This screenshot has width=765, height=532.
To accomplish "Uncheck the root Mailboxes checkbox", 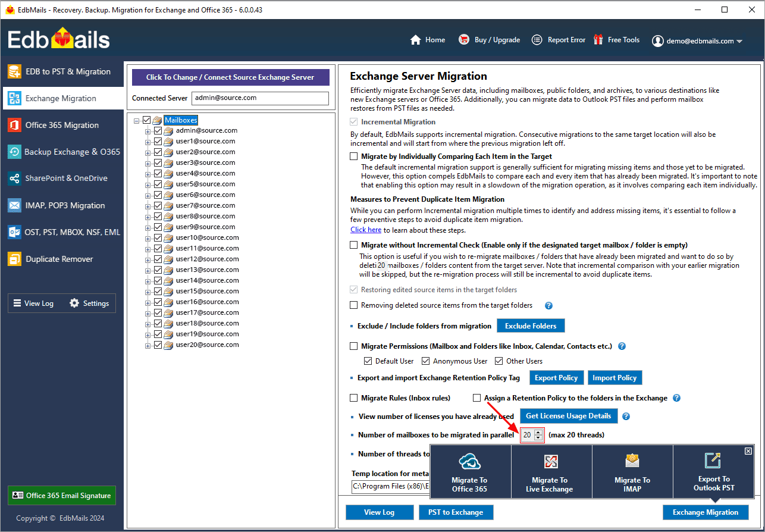I will 147,120.
